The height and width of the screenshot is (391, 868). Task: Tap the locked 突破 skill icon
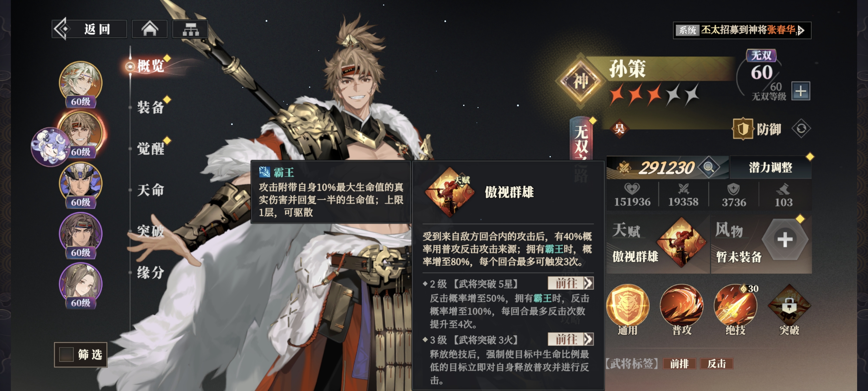[789, 305]
